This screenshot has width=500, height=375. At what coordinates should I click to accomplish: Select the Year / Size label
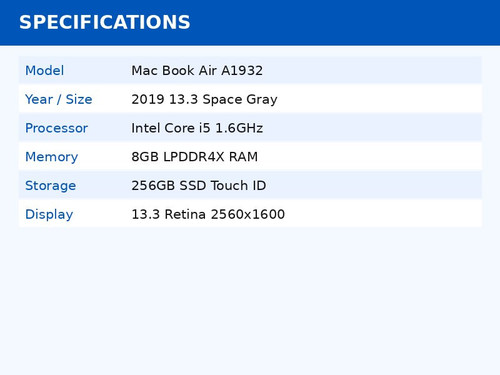(59, 99)
